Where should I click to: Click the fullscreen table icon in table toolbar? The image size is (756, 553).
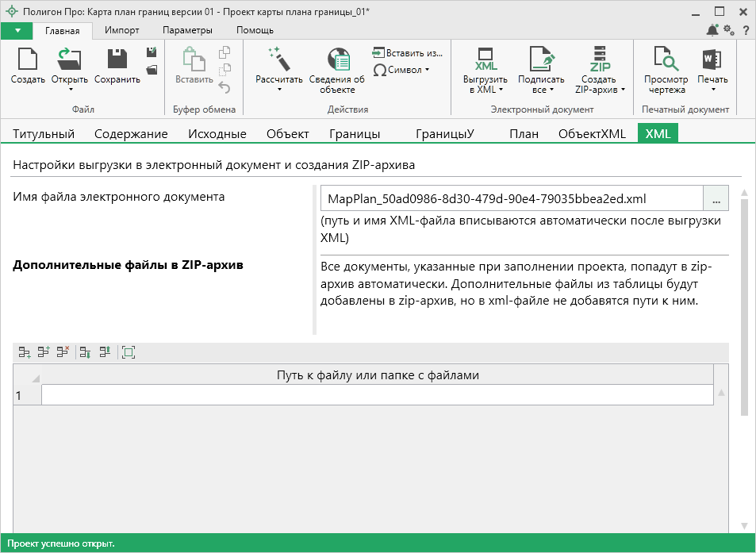129,352
